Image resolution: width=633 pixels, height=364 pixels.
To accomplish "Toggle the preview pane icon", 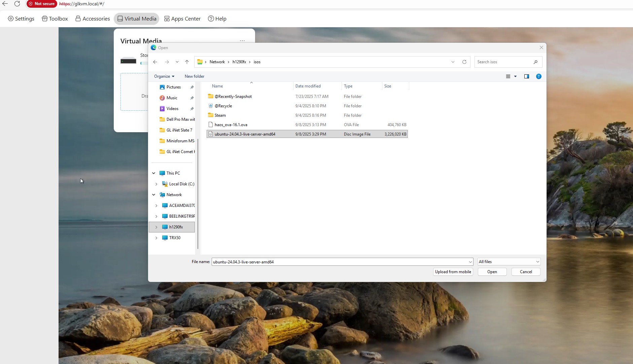I will tap(526, 76).
